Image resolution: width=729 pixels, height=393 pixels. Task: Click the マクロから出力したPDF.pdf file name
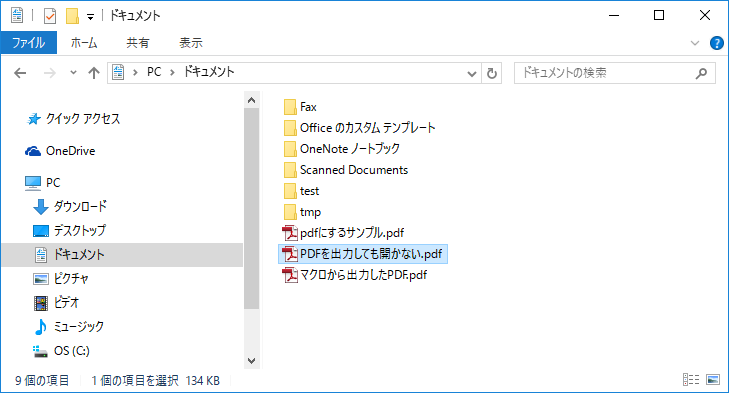click(364, 275)
